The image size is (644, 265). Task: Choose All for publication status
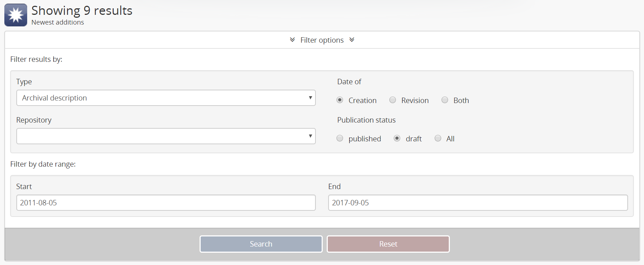pos(438,138)
